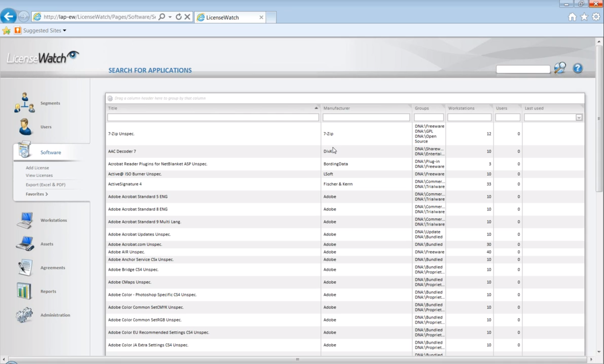Screen dimensions: 604x364
Task: Click the Groups filter input field
Action: point(429,118)
